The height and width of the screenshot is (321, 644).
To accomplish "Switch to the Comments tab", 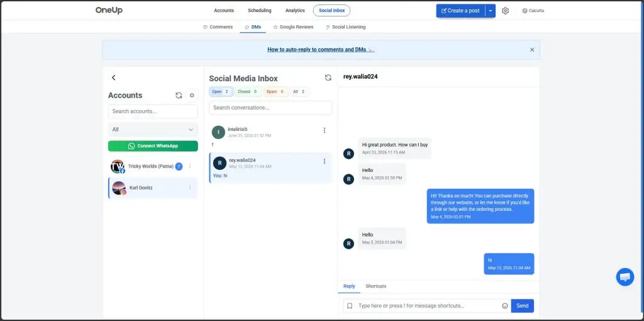I will coord(218,27).
